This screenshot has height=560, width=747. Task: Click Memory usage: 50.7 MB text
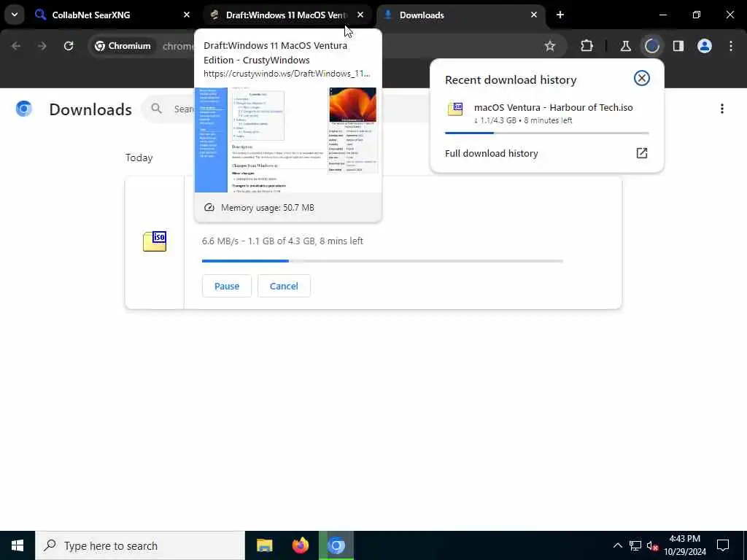click(x=268, y=208)
